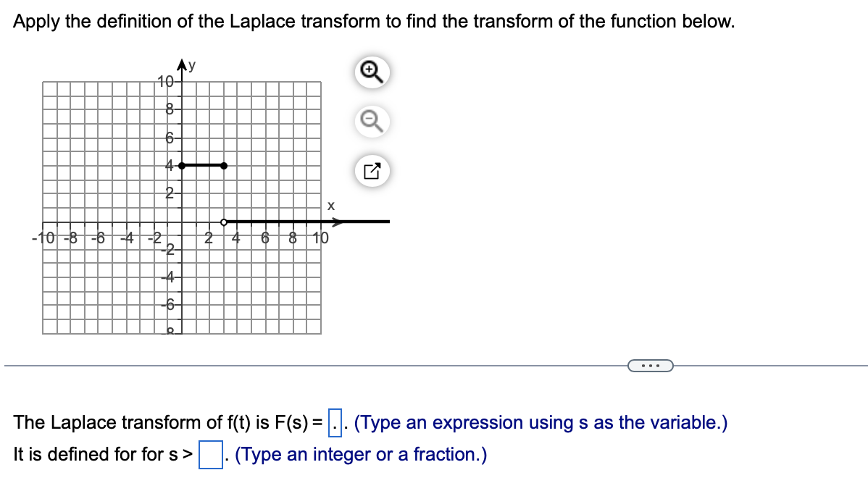Viewport: 868px width, 491px height.
Task: Click the horizontal segment at y equals 4
Action: [x=203, y=165]
